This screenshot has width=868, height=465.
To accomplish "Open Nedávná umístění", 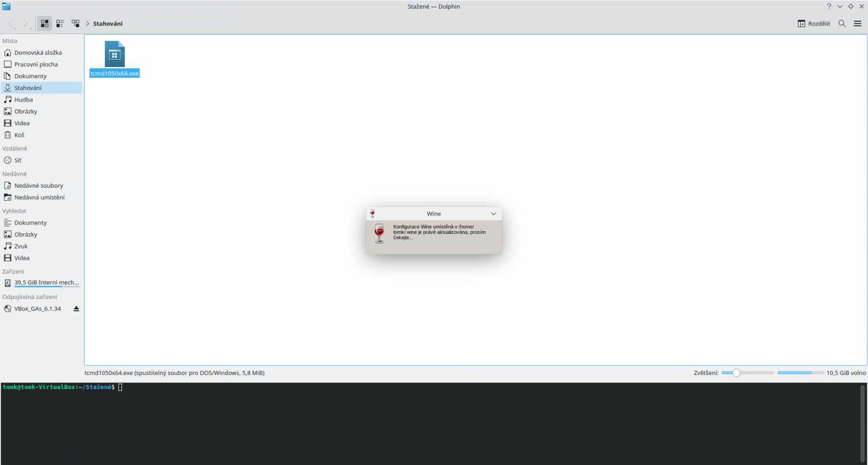I will (x=41, y=198).
